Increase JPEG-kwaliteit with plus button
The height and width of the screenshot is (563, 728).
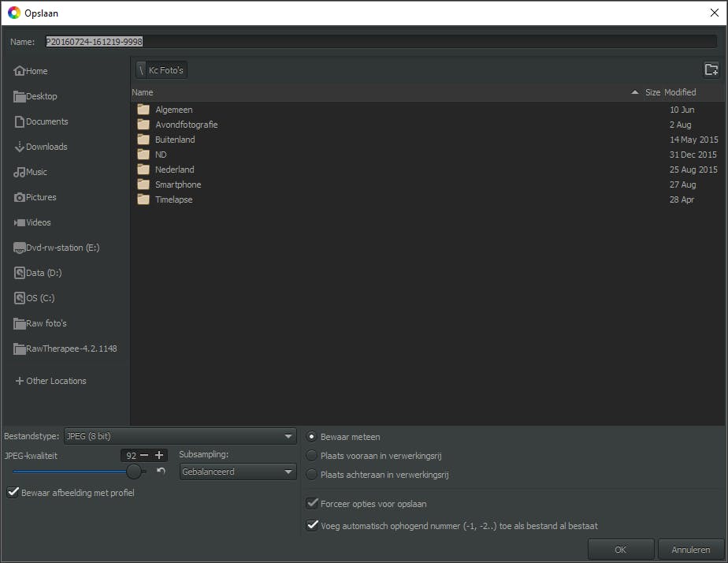coord(159,455)
